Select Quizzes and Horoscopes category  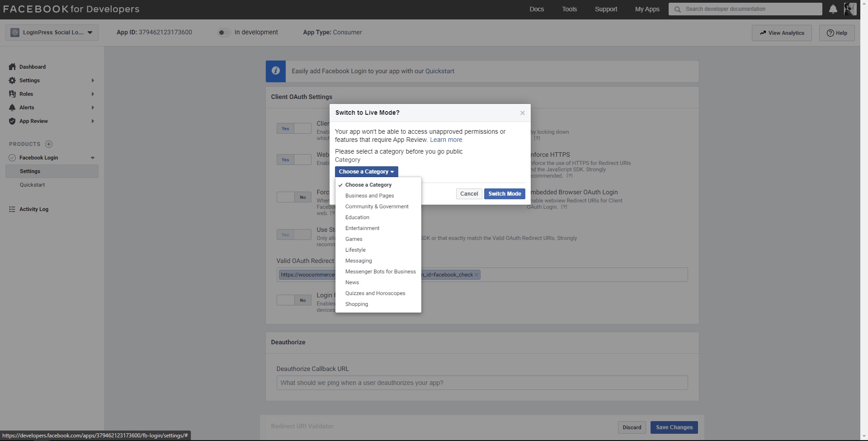pyautogui.click(x=378, y=293)
